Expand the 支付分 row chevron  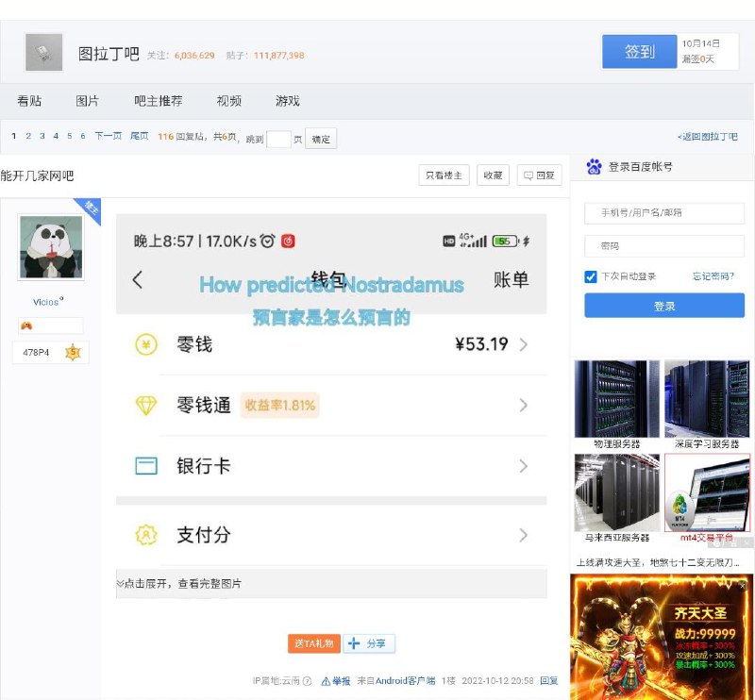(x=524, y=535)
